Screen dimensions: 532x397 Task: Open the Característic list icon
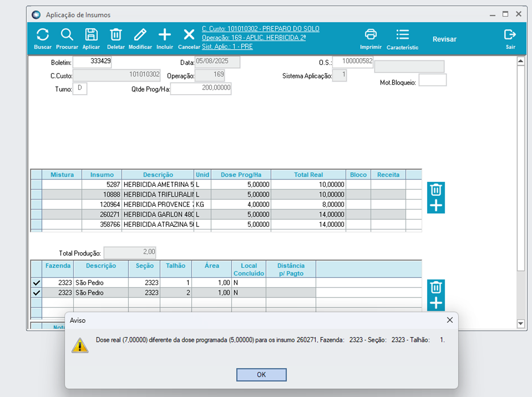coord(402,35)
